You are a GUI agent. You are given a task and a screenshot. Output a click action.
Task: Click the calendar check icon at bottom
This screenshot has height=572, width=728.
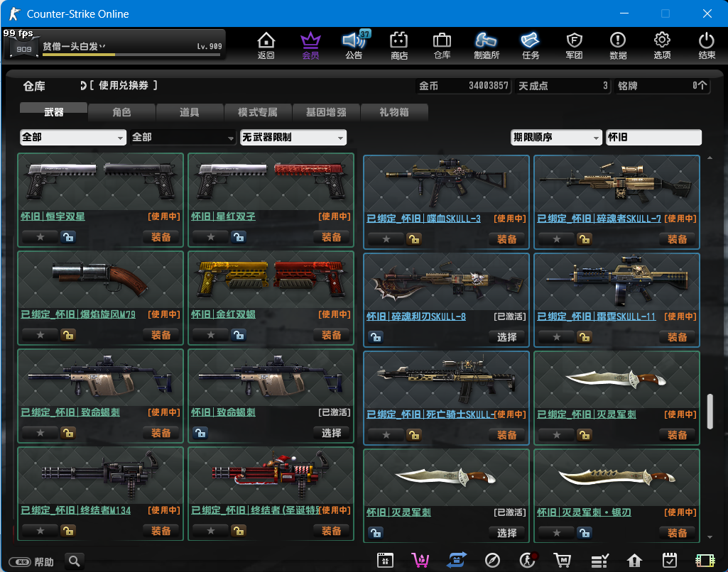(670, 561)
